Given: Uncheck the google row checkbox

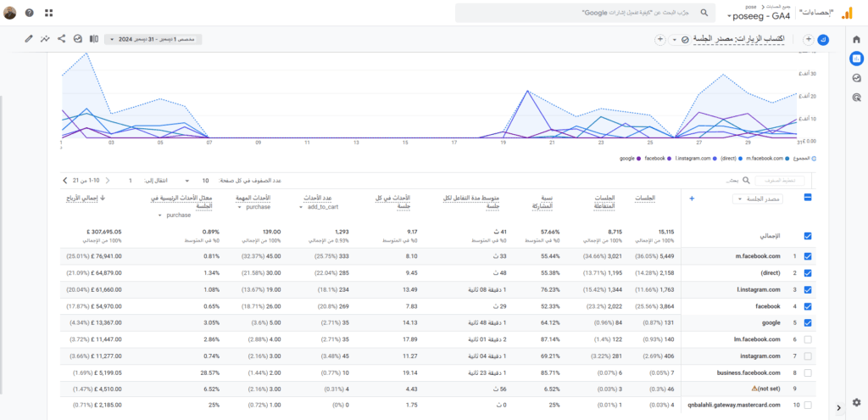Looking at the screenshot, I should pos(808,323).
